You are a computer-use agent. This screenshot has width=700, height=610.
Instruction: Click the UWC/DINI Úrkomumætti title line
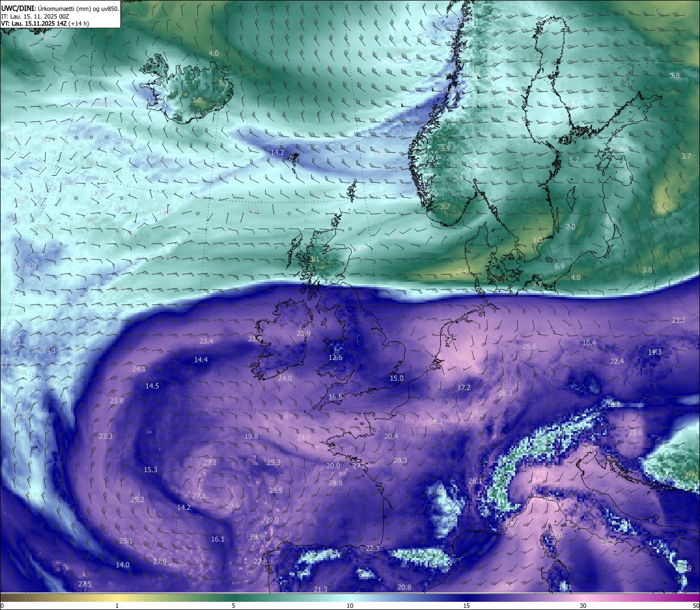coord(60,9)
